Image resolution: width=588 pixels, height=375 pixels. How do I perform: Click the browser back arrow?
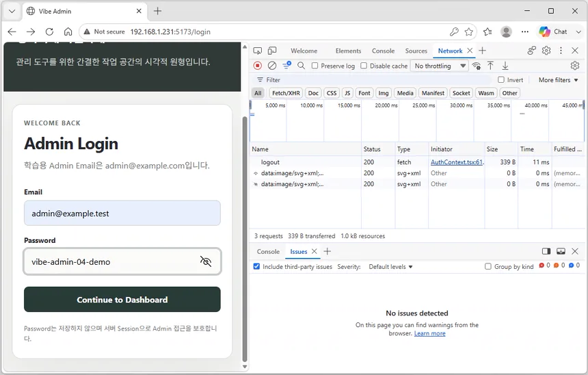coord(12,32)
